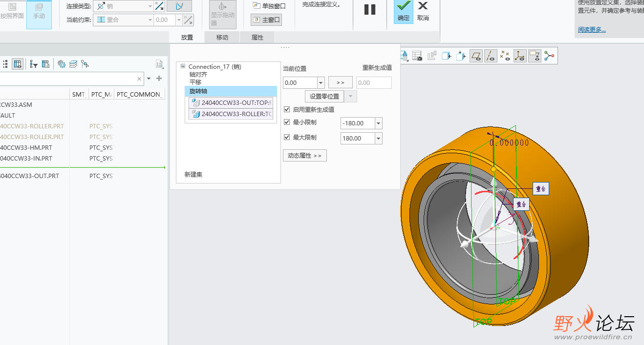Click the 24040CCW33-OUT:TOP reference field
The width and height of the screenshot is (644, 345).
(x=231, y=103)
